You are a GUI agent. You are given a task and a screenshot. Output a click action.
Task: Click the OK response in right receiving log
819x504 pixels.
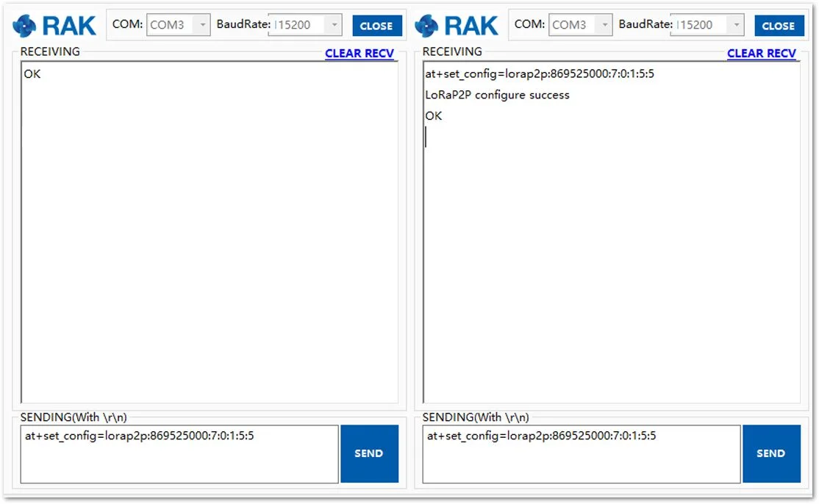click(x=434, y=116)
